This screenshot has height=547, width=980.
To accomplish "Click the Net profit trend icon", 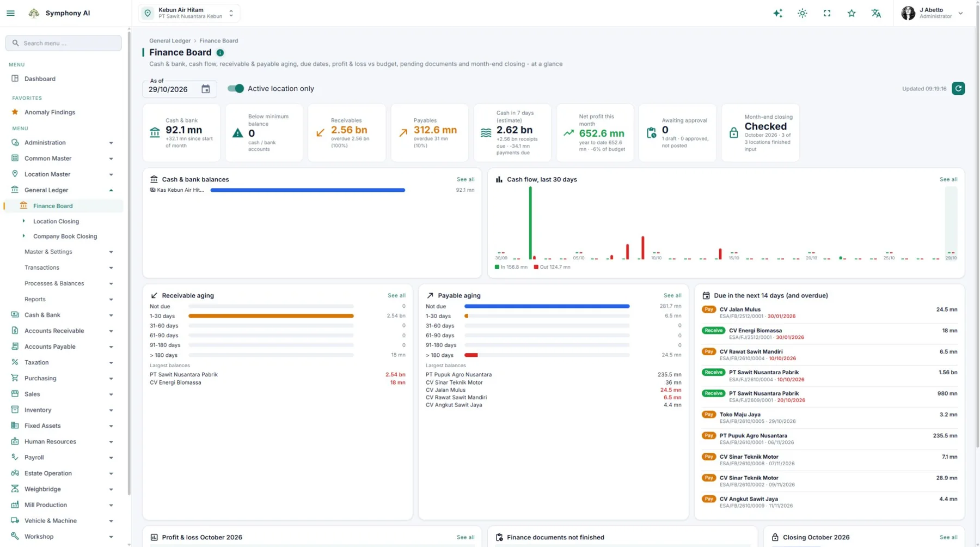I will (x=568, y=132).
